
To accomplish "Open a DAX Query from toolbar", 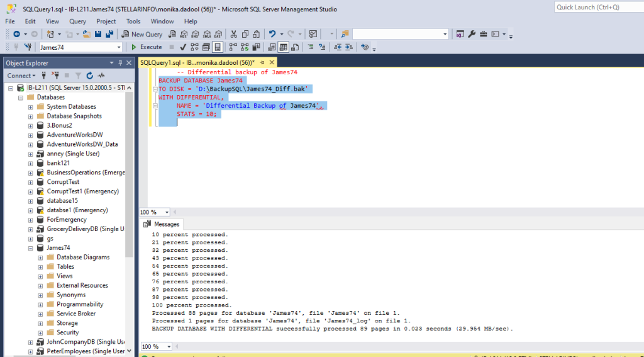I will 218,34.
